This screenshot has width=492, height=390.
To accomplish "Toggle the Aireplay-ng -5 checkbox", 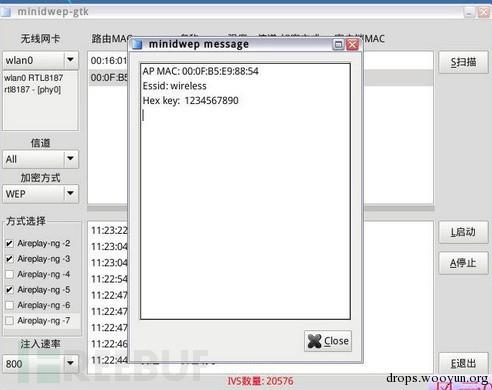I will pyautogui.click(x=9, y=290).
